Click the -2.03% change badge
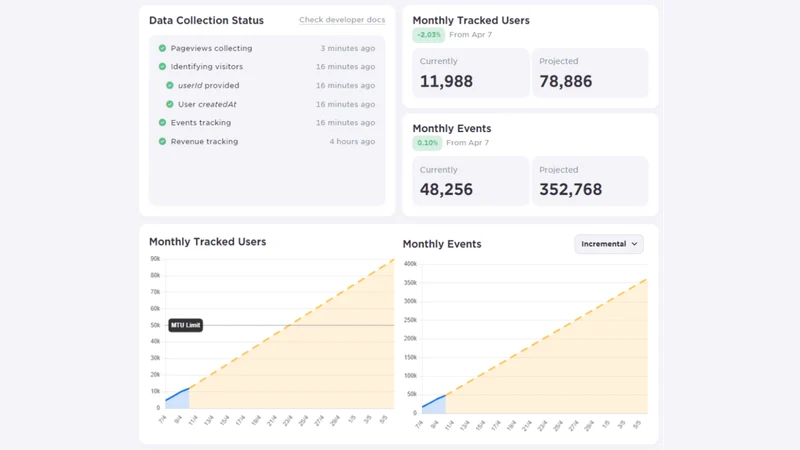The width and height of the screenshot is (800, 450). (429, 35)
